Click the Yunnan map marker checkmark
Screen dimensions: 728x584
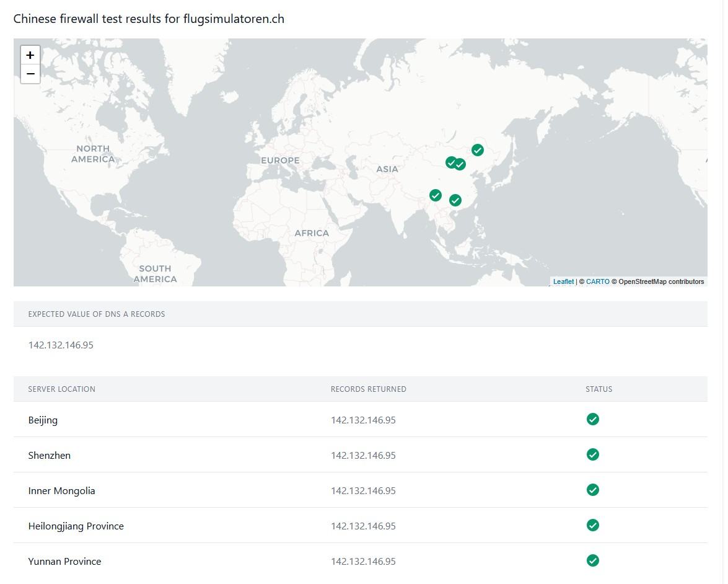(436, 196)
